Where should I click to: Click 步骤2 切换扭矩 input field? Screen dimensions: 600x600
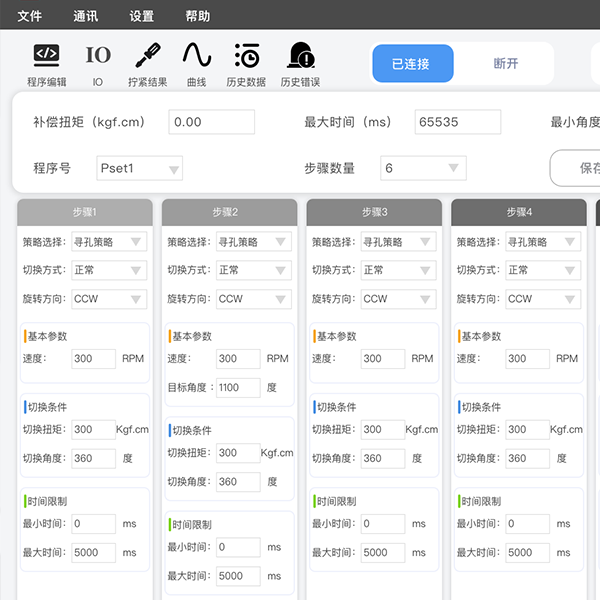[238, 453]
